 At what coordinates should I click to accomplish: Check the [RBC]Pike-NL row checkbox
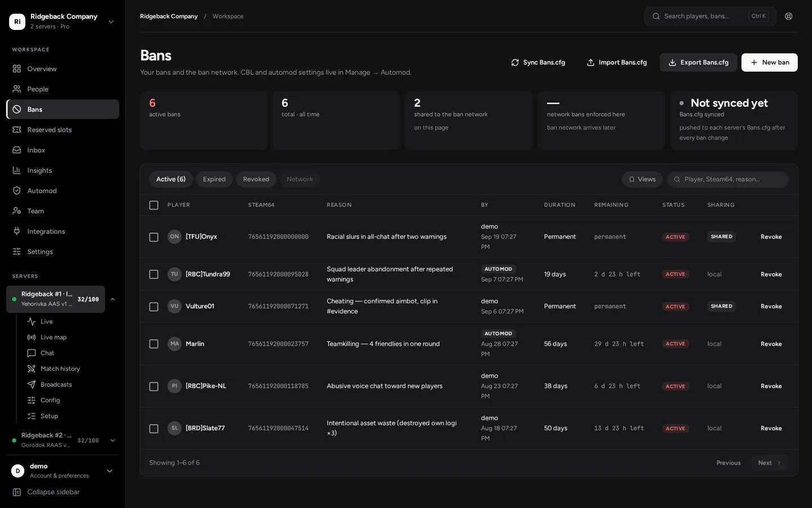[153, 387]
